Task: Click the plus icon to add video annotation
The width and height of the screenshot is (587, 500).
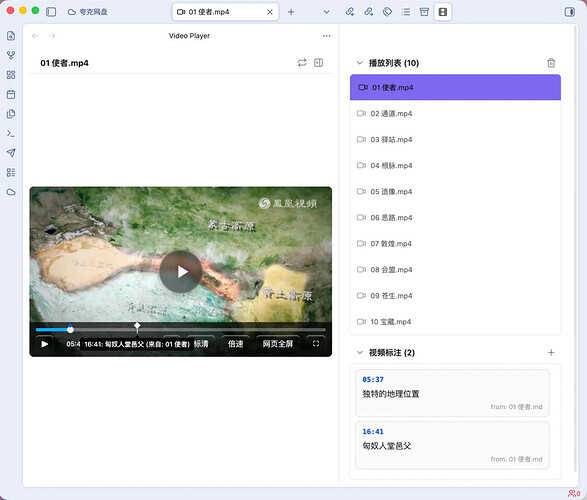Action: pyautogui.click(x=551, y=353)
